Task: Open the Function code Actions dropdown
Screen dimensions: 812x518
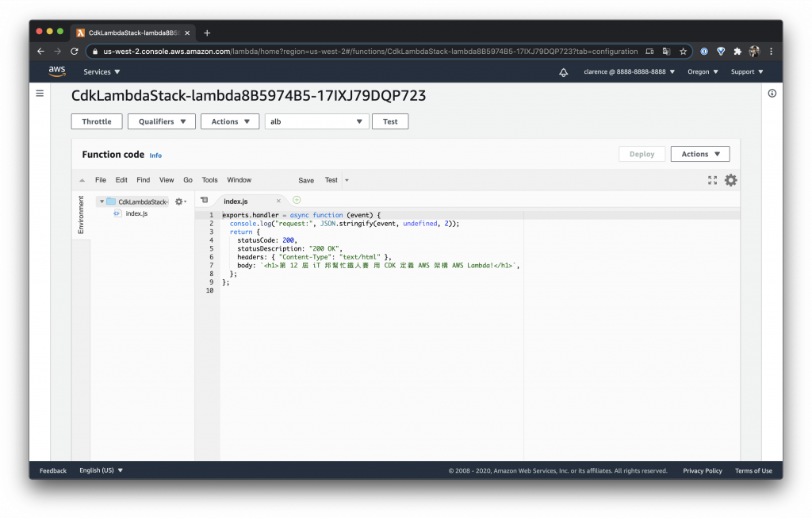Action: (x=700, y=154)
